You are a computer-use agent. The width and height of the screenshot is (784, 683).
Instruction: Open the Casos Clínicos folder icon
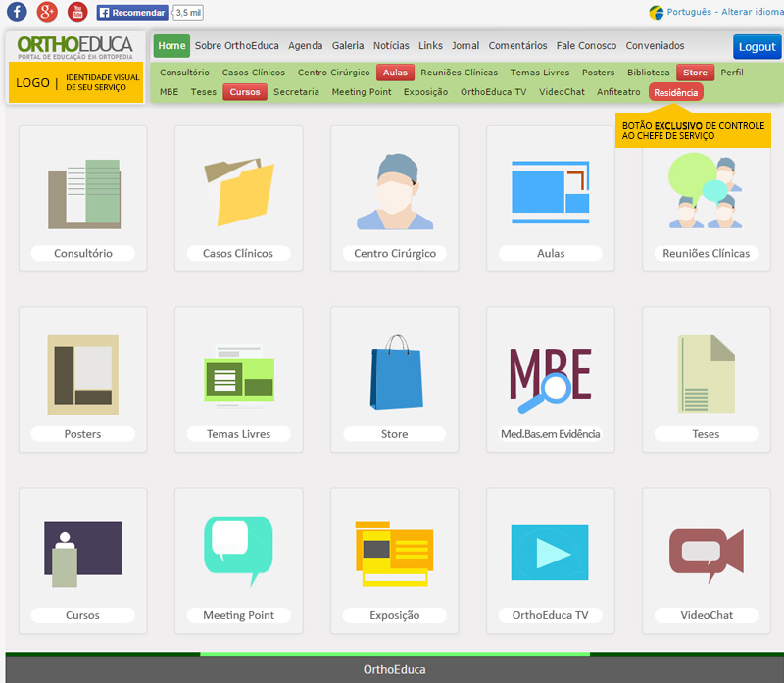pos(239,192)
